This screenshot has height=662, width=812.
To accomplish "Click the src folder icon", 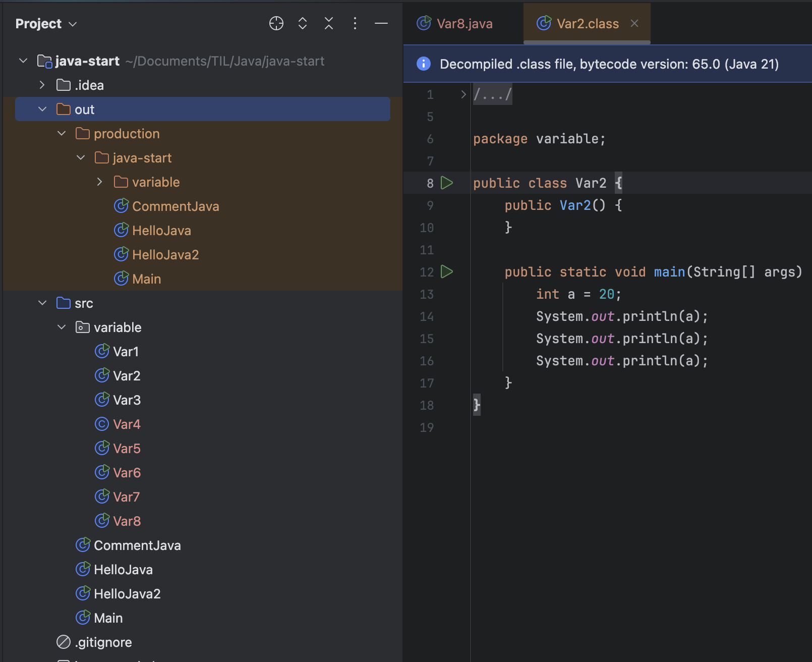I will click(x=64, y=303).
